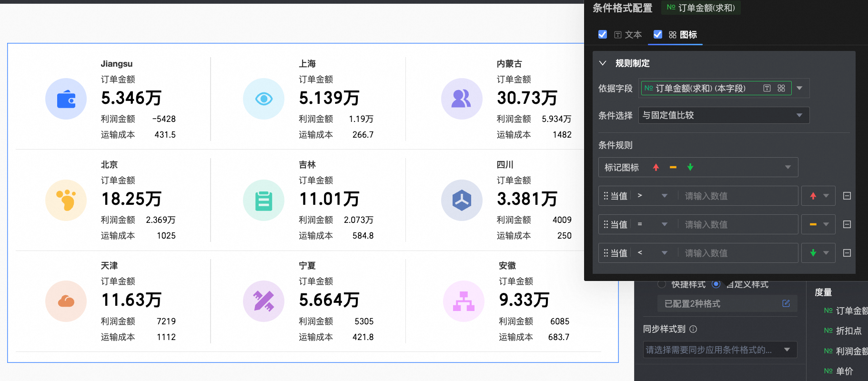Viewport: 868px width, 381px height.
Task: Click the 北京 footprint icon
Action: pyautogui.click(x=66, y=200)
